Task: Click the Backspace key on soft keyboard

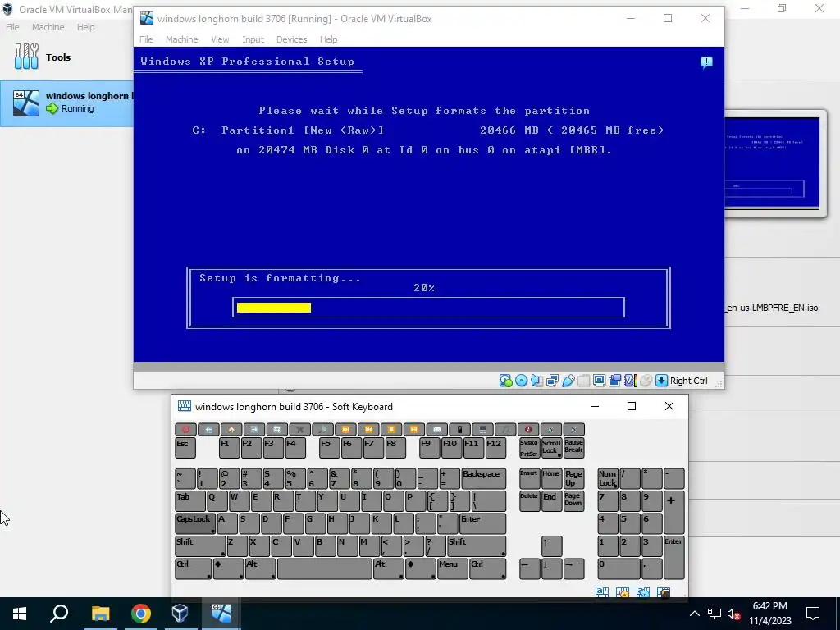Action: click(483, 478)
